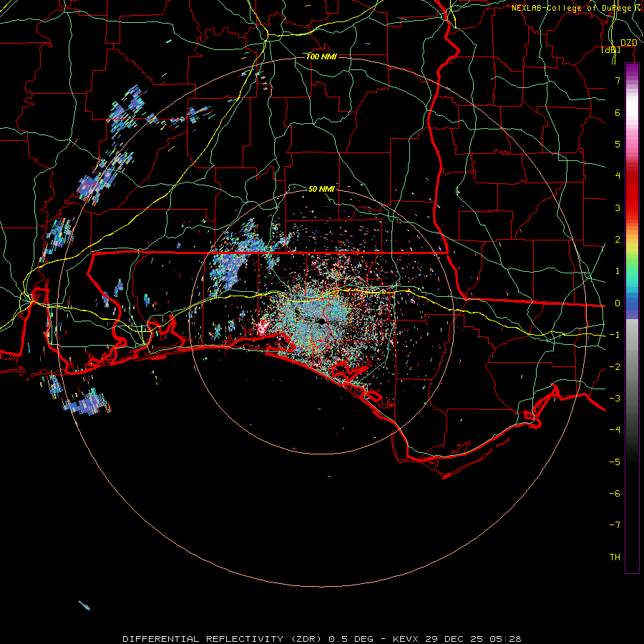The image size is (644, 644).
Task: Pick the 1 value on the color scale
Action: tap(618, 271)
